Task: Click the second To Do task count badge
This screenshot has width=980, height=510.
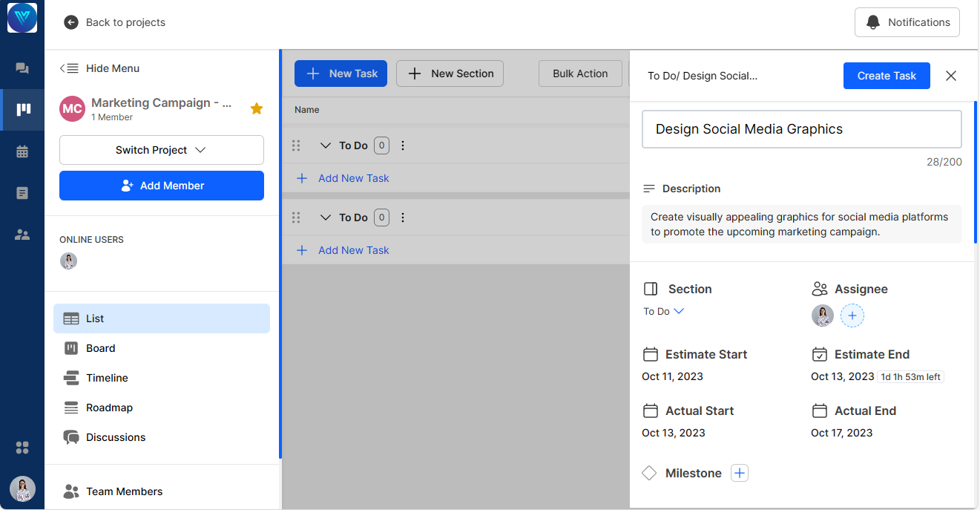Action: tap(381, 218)
